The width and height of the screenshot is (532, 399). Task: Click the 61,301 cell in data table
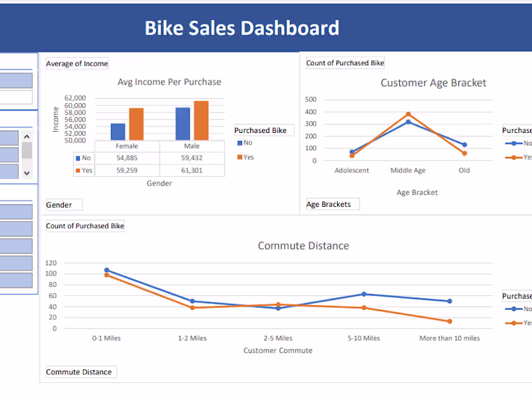click(192, 170)
